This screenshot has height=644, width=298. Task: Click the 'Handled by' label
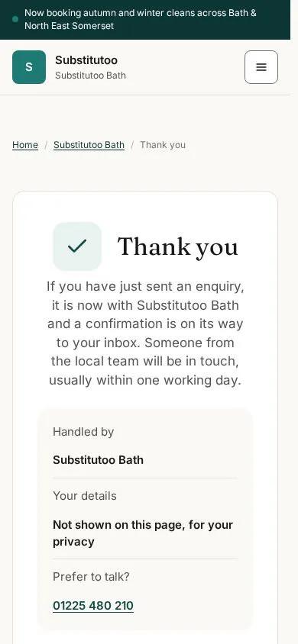pos(83,432)
